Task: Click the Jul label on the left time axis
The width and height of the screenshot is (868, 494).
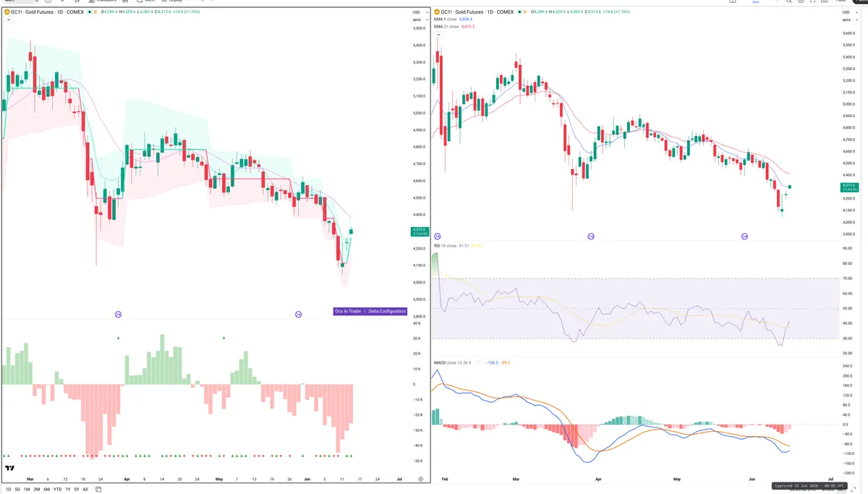Action: tap(400, 479)
